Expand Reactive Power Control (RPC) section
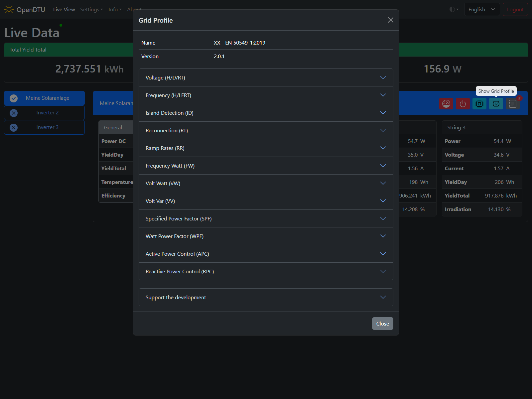 pyautogui.click(x=266, y=272)
